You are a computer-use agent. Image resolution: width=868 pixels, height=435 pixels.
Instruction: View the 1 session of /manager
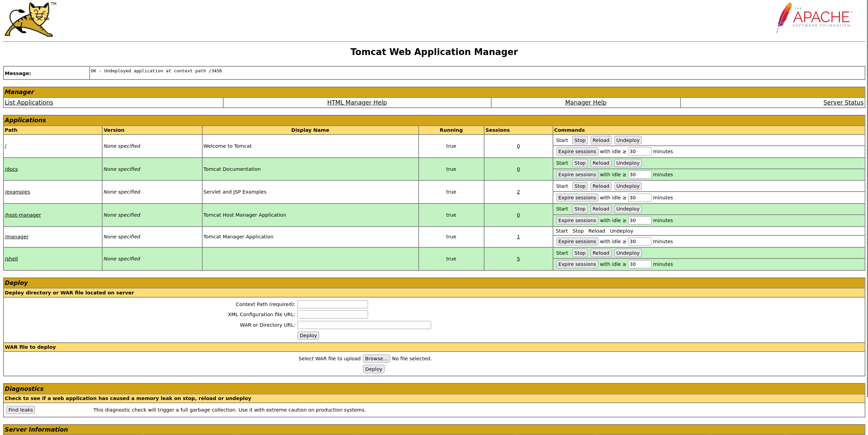(x=518, y=237)
